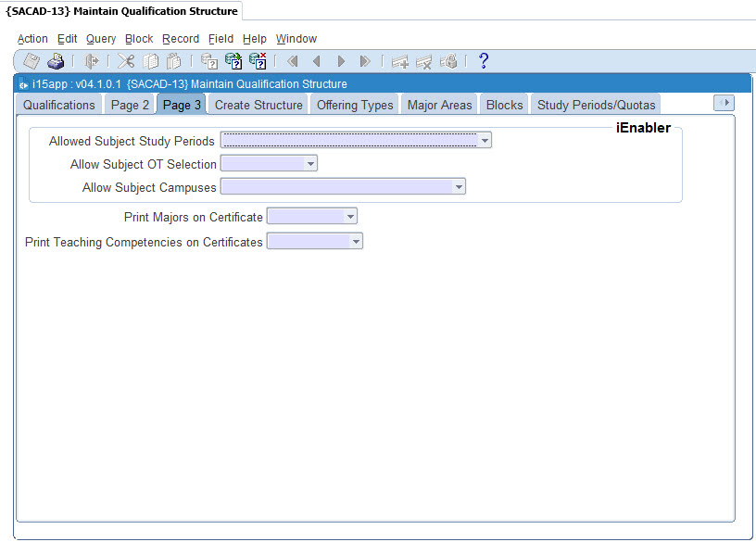Viewport: 756px width, 542px height.
Task: Open the Query menu
Action: 101,39
